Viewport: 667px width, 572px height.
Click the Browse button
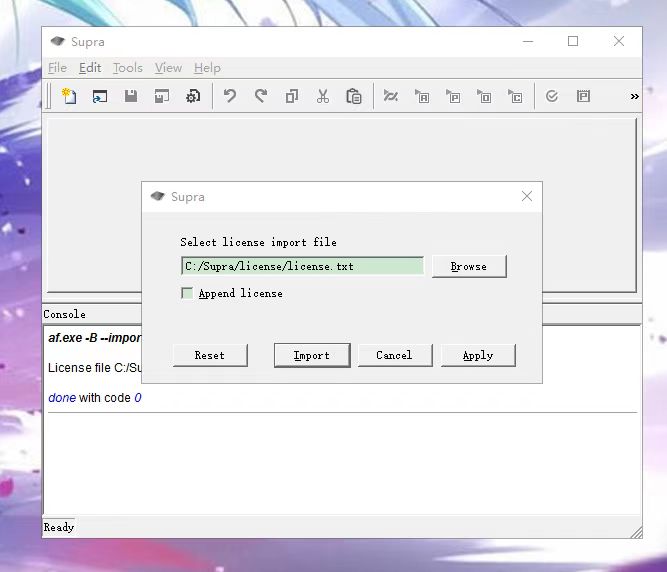pos(469,267)
